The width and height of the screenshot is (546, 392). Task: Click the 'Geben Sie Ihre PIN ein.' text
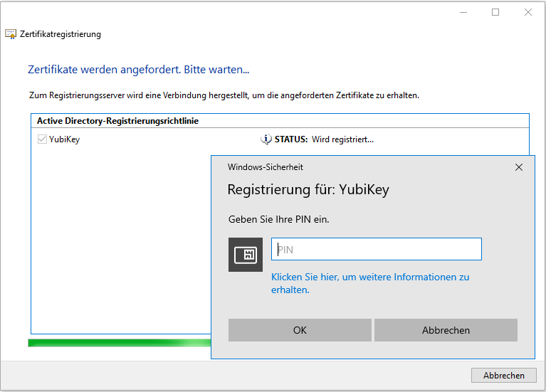(278, 219)
